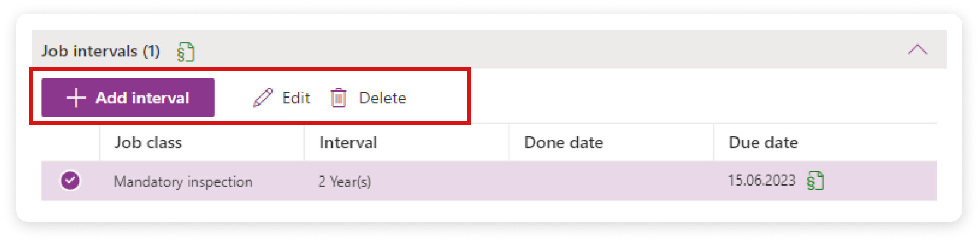The height and width of the screenshot is (242, 980).
Task: Click the Add interval button
Action: (128, 98)
